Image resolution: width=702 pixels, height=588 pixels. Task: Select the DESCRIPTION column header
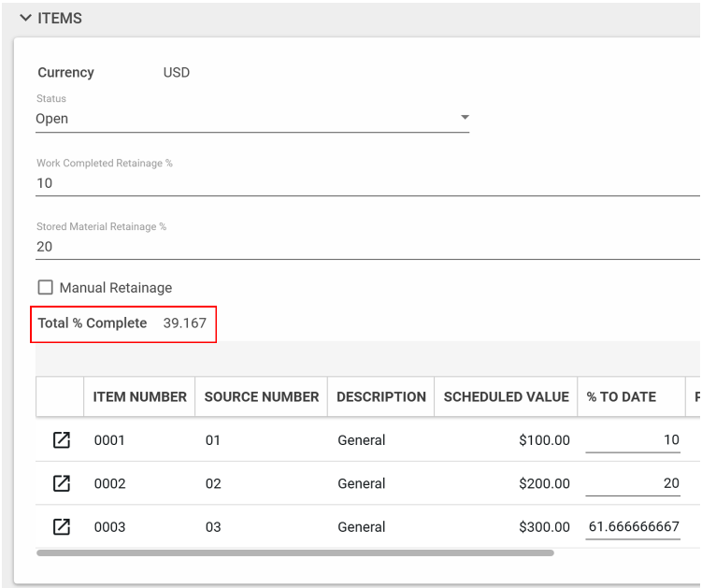coord(380,396)
